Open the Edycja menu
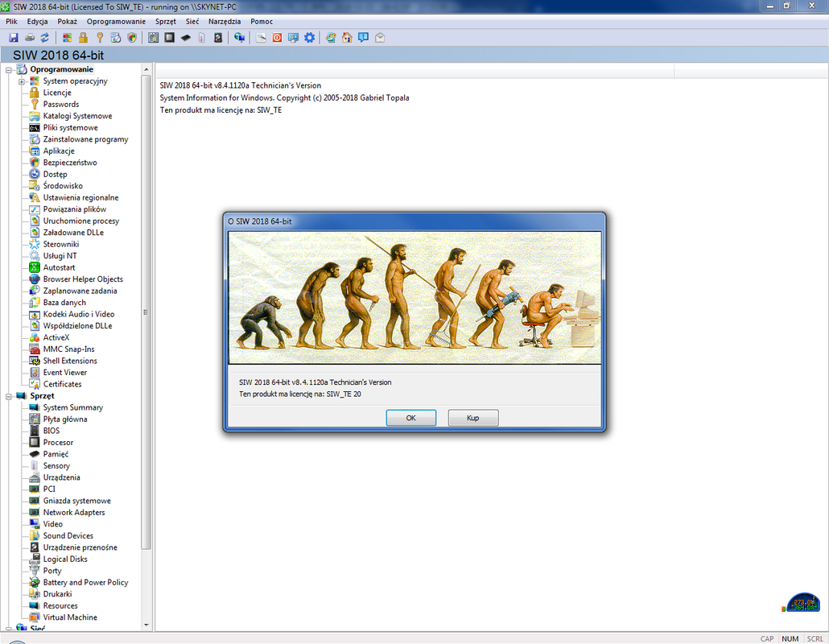This screenshot has width=829, height=644. click(38, 22)
